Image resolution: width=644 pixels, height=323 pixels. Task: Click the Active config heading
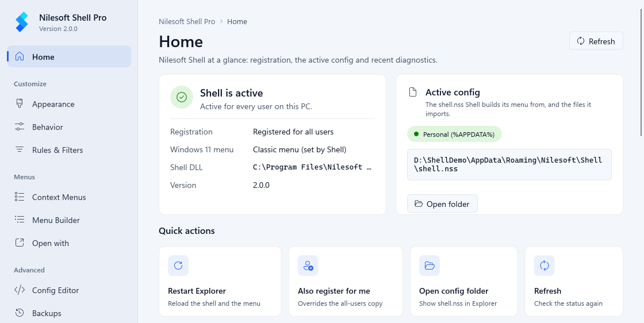pyautogui.click(x=453, y=92)
